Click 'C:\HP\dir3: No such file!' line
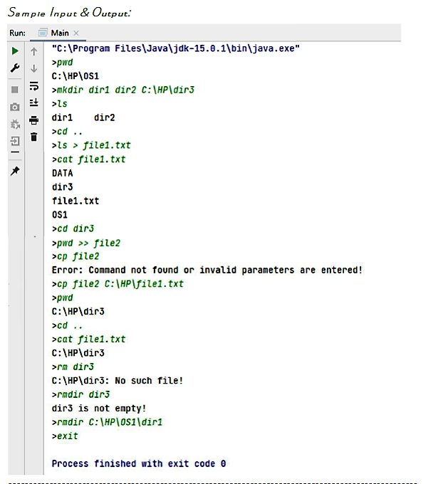This screenshot has width=448, height=484. pyautogui.click(x=118, y=381)
